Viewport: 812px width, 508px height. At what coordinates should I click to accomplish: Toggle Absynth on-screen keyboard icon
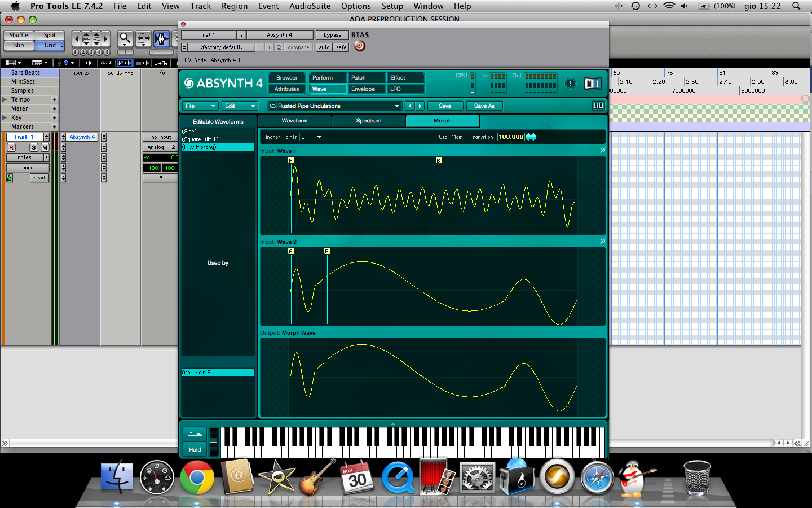[x=598, y=106]
